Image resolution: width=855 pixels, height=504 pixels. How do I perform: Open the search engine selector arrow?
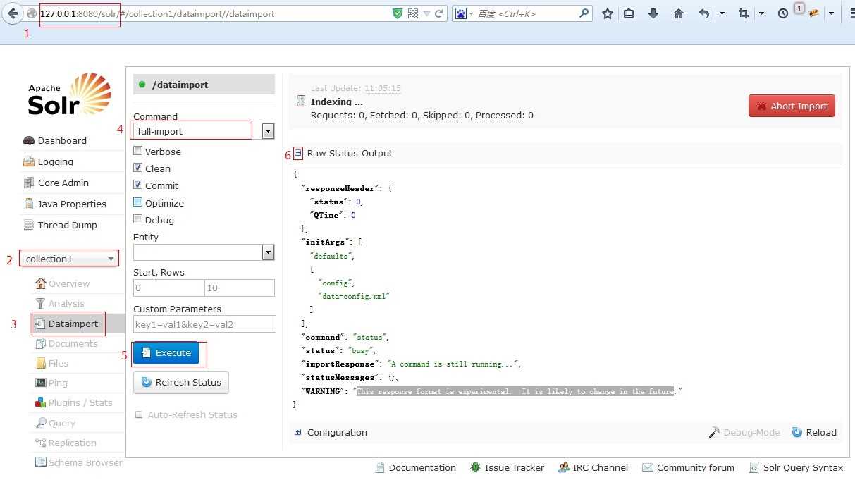pos(471,13)
